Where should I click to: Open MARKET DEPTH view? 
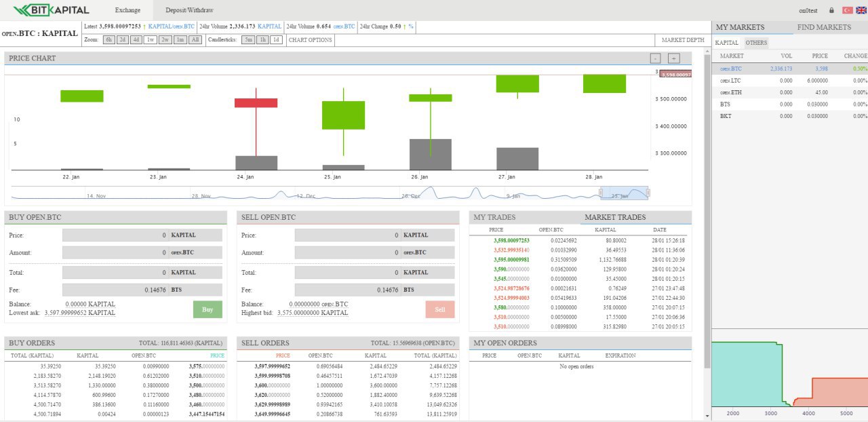[683, 40]
